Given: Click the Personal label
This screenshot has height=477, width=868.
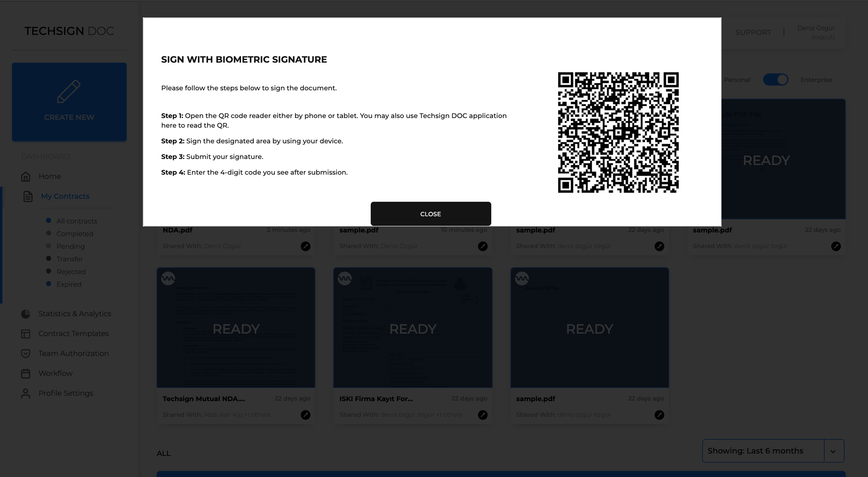Looking at the screenshot, I should point(737,80).
